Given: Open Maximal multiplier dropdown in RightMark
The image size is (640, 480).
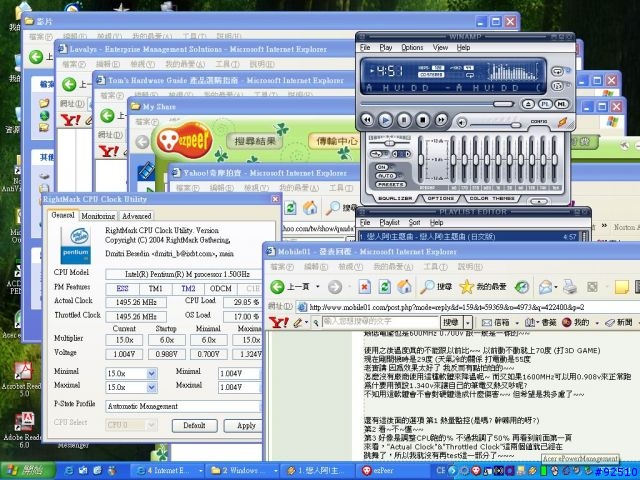Looking at the screenshot, I should tap(151, 387).
